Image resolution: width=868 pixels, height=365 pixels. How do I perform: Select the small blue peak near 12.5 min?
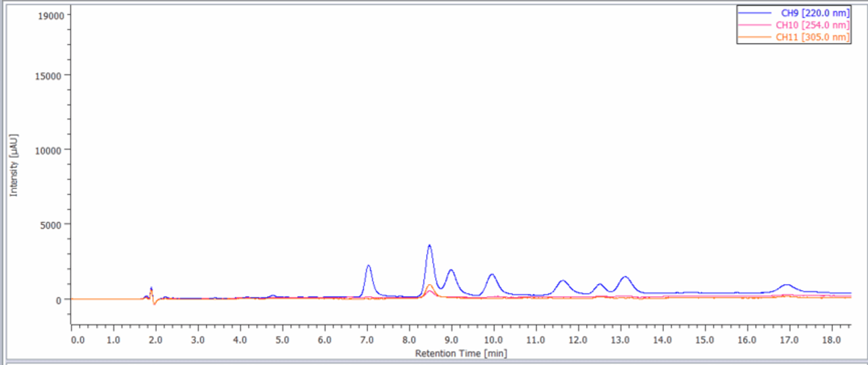click(x=599, y=285)
